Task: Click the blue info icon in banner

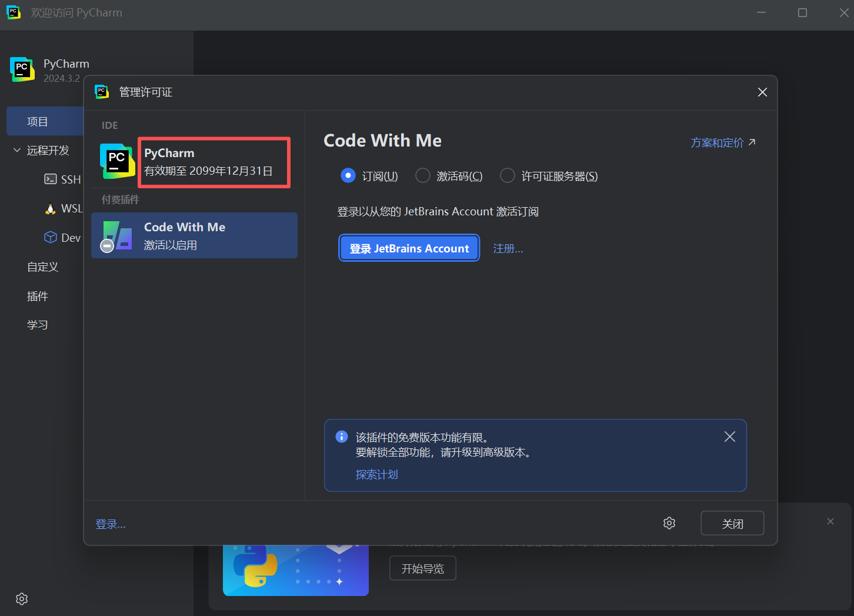Action: (342, 437)
